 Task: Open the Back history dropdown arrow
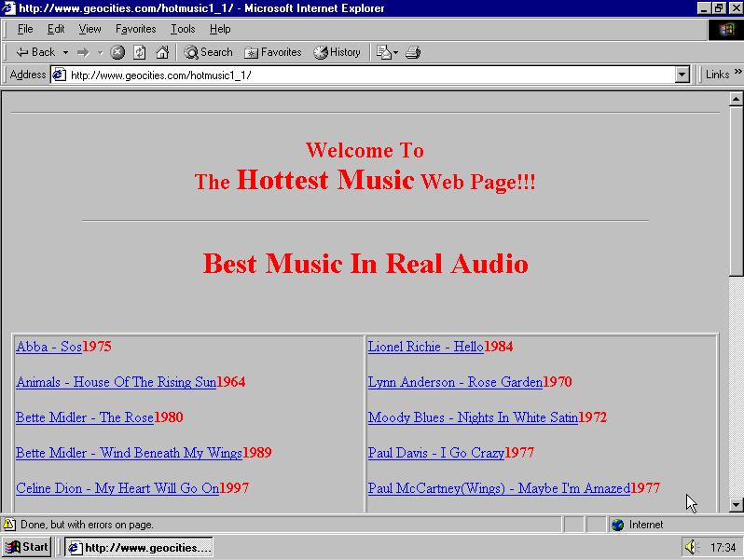pyautogui.click(x=66, y=52)
